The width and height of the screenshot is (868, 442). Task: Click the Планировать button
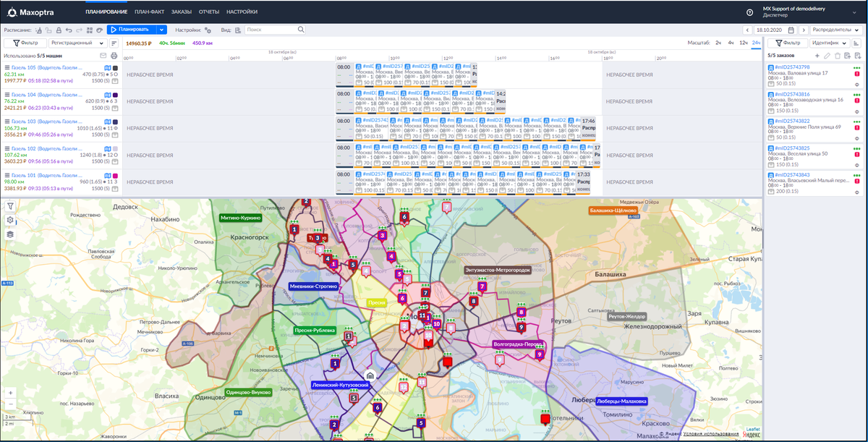[132, 30]
